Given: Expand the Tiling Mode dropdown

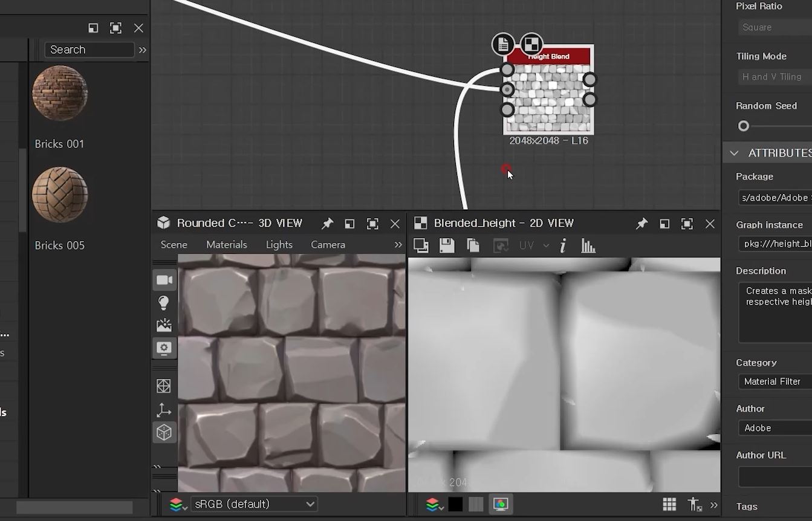Looking at the screenshot, I should (774, 77).
